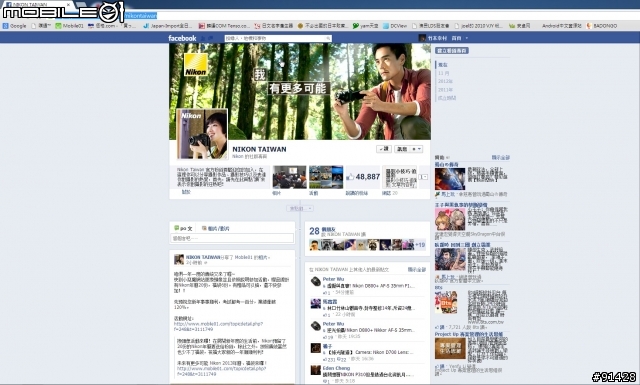640x385 pixels.
Task: Click See All in recent posts by others
Action: 417,269
